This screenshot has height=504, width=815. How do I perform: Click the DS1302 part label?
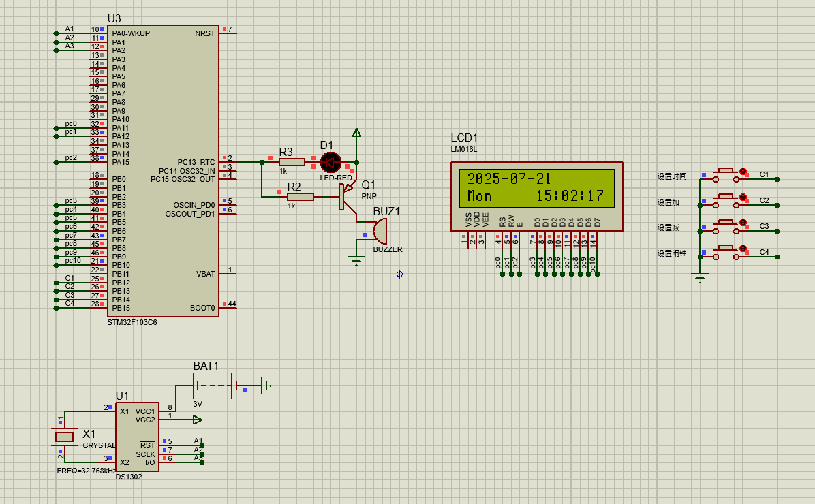[x=128, y=477]
